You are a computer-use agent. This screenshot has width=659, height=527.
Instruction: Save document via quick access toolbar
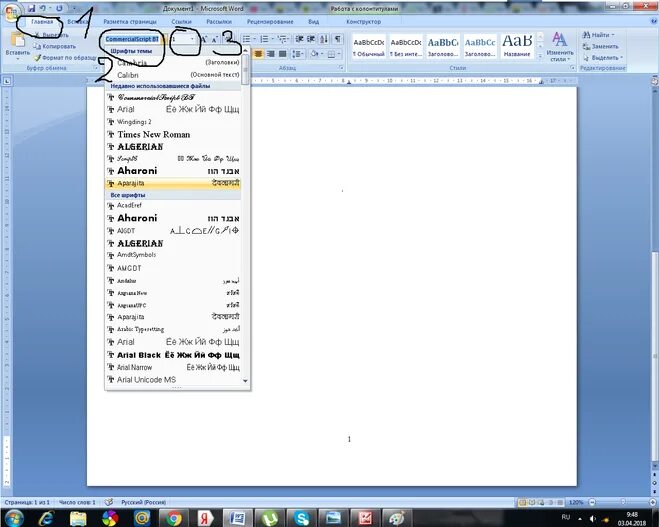[32, 8]
